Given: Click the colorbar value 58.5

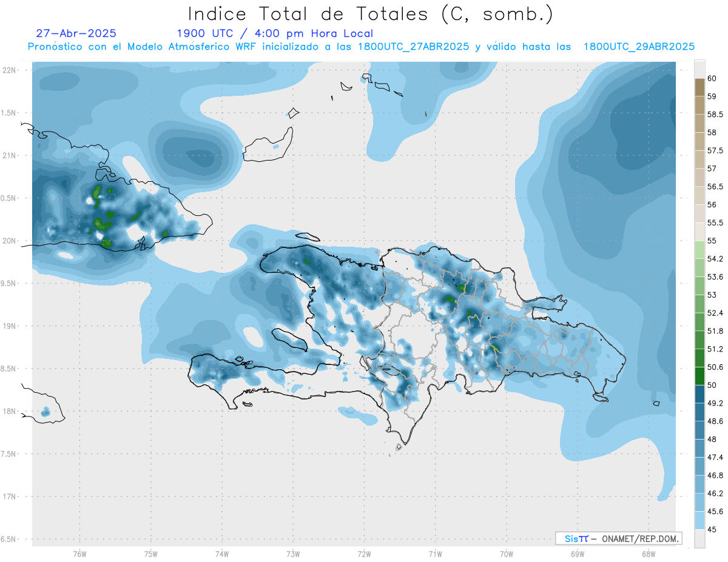Looking at the screenshot, I should [715, 115].
